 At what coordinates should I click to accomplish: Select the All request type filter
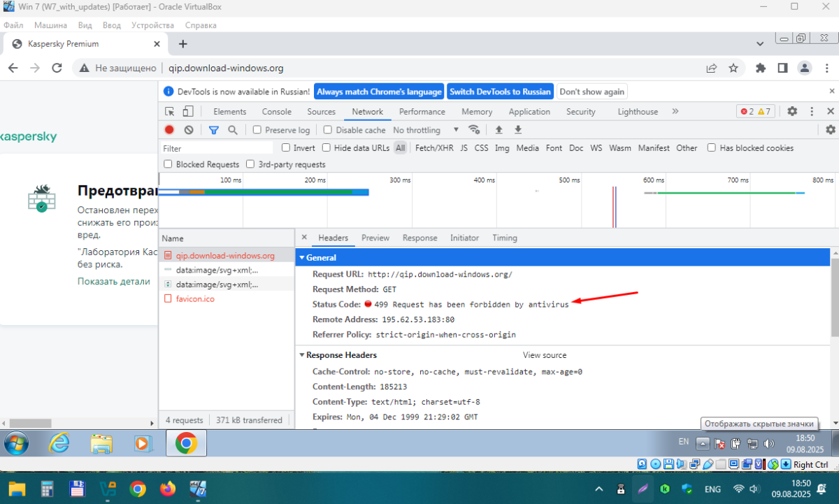point(400,148)
